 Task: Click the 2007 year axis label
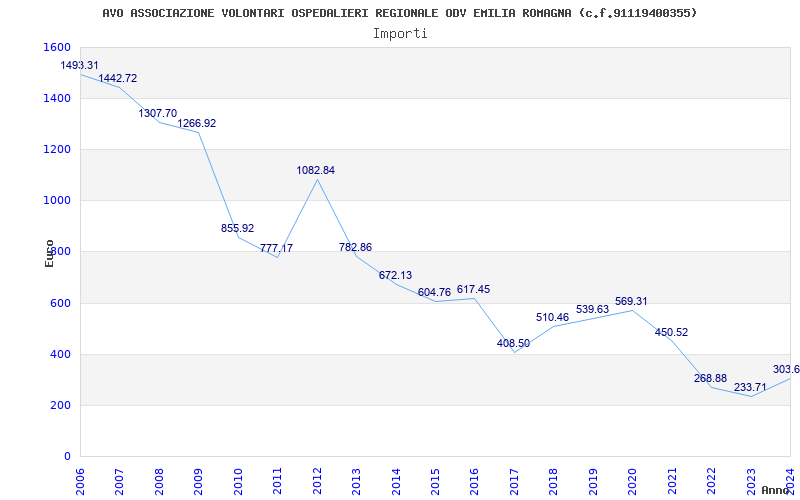[x=119, y=480]
